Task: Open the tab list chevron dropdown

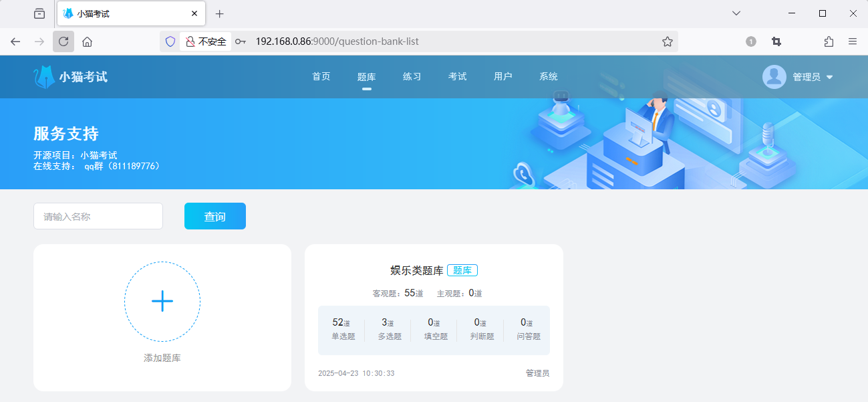Action: coord(736,13)
